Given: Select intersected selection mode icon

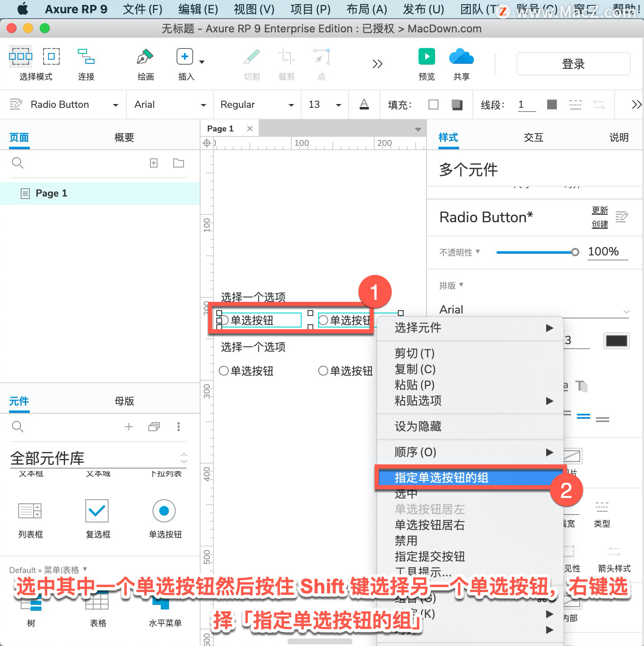Looking at the screenshot, I should coord(20,56).
